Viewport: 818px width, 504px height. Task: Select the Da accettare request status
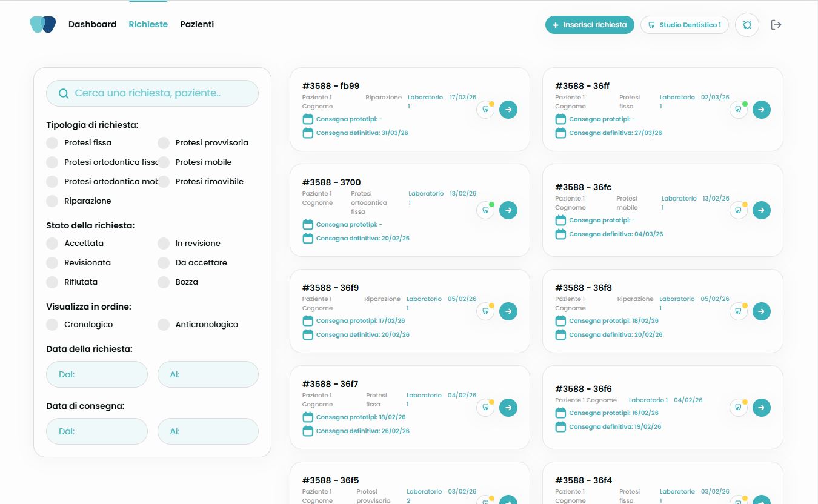click(164, 262)
